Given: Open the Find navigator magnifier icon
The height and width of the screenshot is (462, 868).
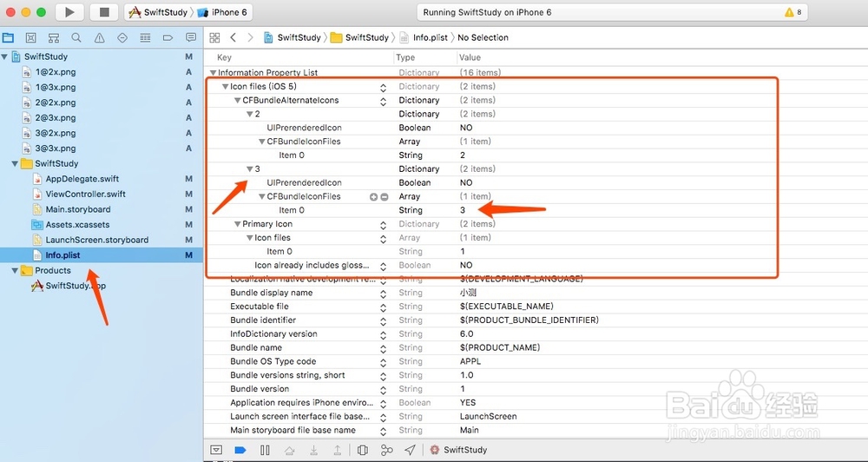Looking at the screenshot, I should click(x=76, y=37).
